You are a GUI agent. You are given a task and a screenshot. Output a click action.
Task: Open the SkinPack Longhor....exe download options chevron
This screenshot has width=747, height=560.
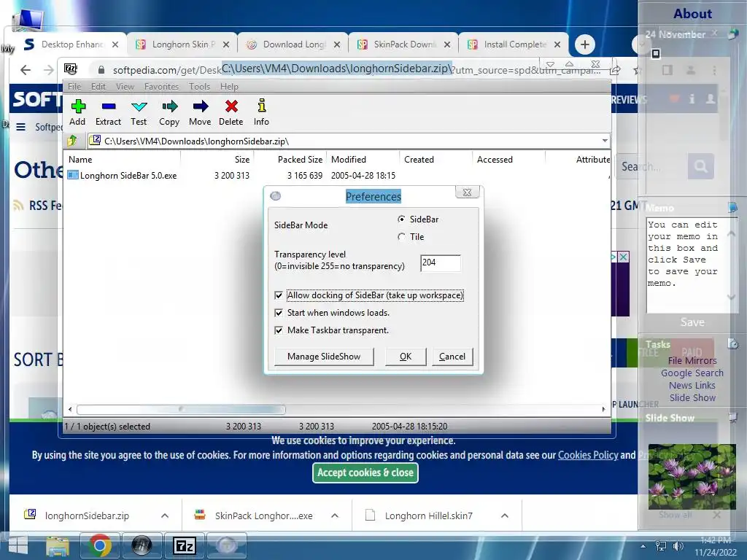335,516
